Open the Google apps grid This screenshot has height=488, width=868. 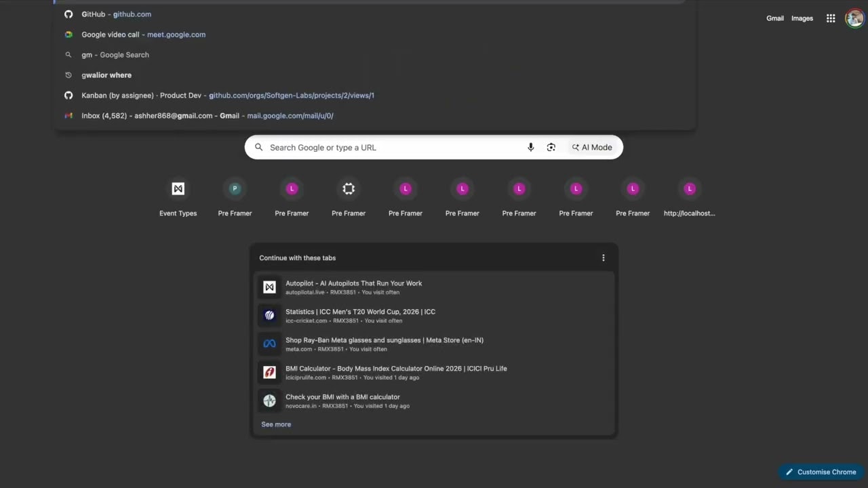coord(831,18)
